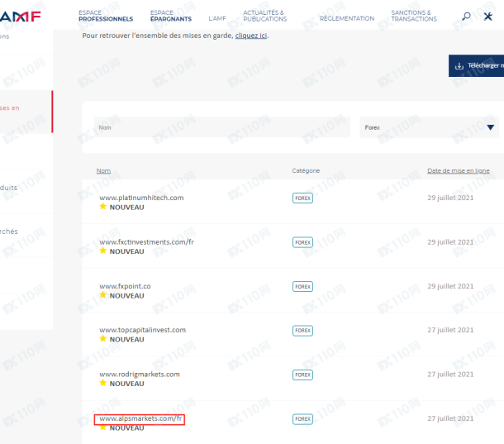Click FOREX badge in fxctinvestments row
The image size is (504, 444).
tap(302, 242)
